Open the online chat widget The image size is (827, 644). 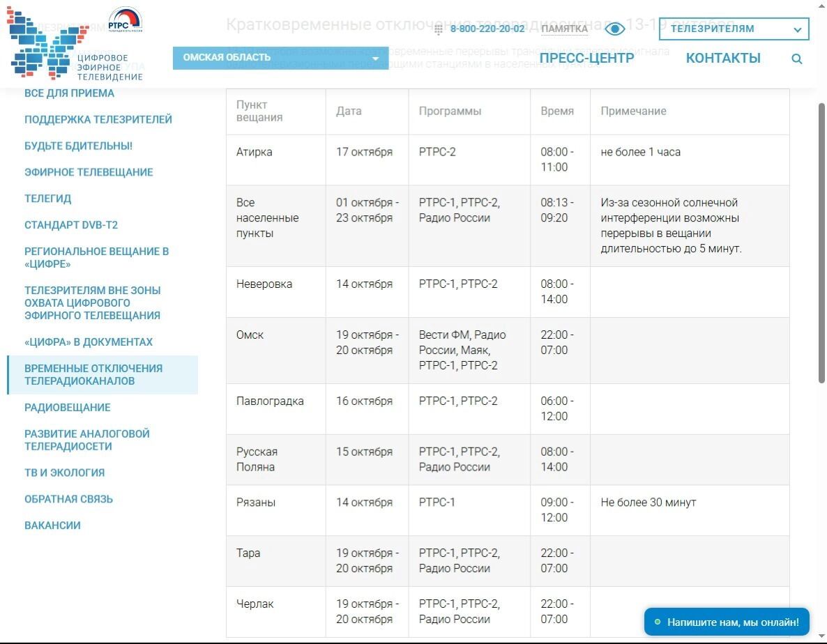pos(726,622)
